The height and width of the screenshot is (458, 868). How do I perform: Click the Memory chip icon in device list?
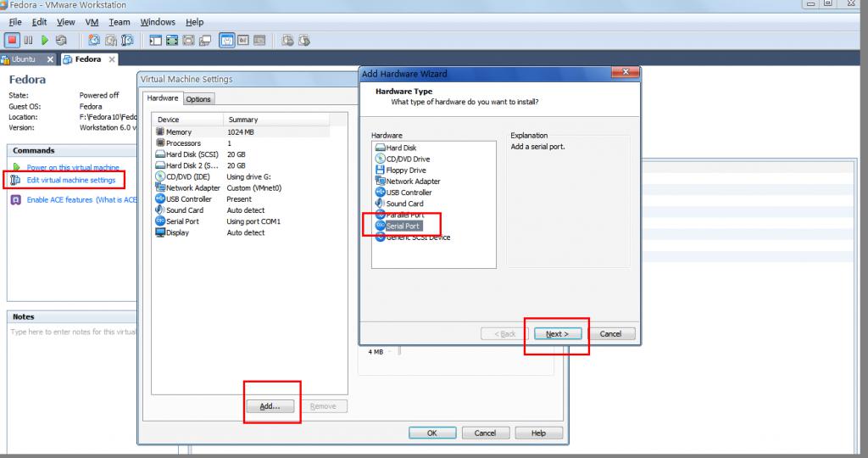160,131
